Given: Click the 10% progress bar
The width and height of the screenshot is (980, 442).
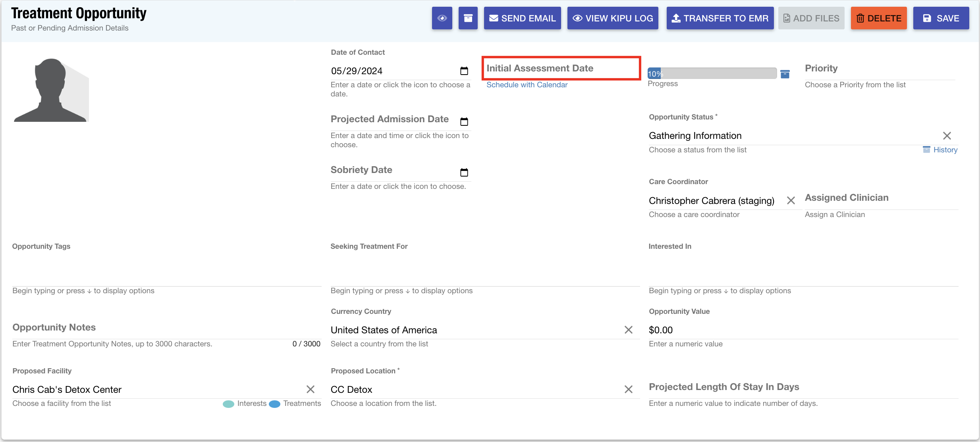Looking at the screenshot, I should [x=712, y=73].
